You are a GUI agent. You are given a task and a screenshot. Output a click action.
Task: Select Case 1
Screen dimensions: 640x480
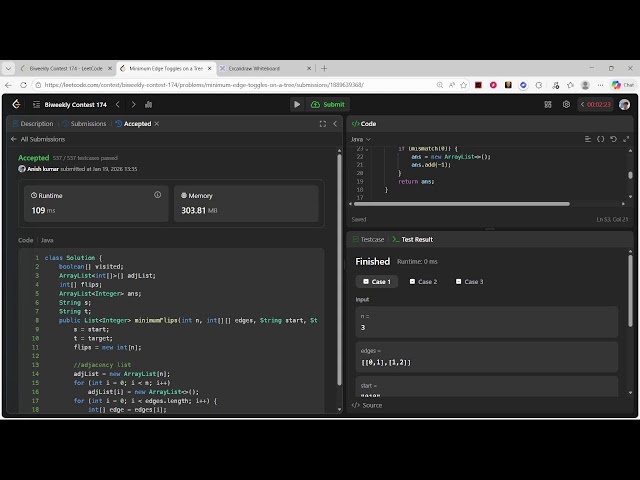point(377,282)
